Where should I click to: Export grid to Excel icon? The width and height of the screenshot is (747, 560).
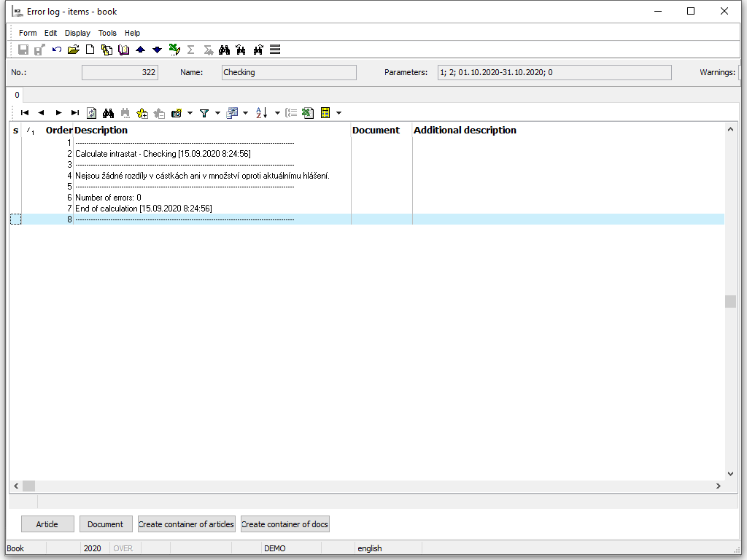click(x=308, y=113)
